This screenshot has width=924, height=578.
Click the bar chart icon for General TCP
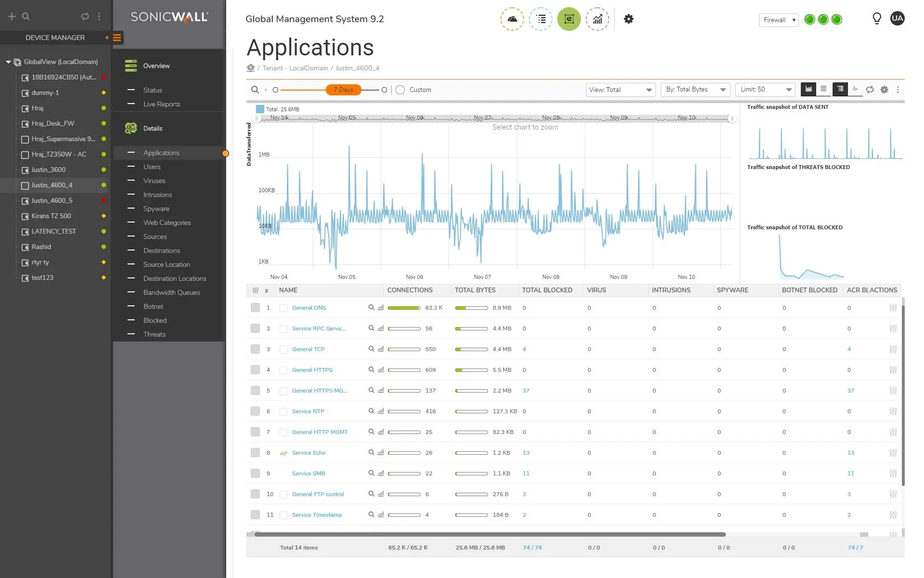pos(381,349)
